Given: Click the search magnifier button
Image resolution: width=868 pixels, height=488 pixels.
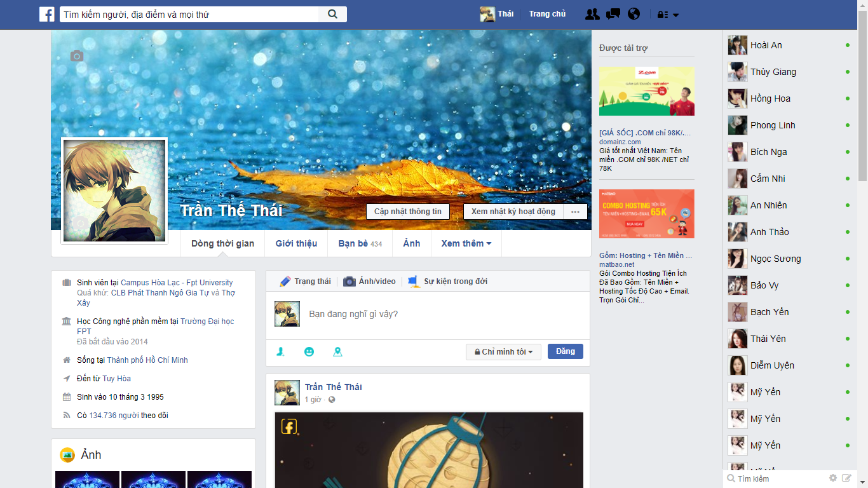Looking at the screenshot, I should (332, 14).
